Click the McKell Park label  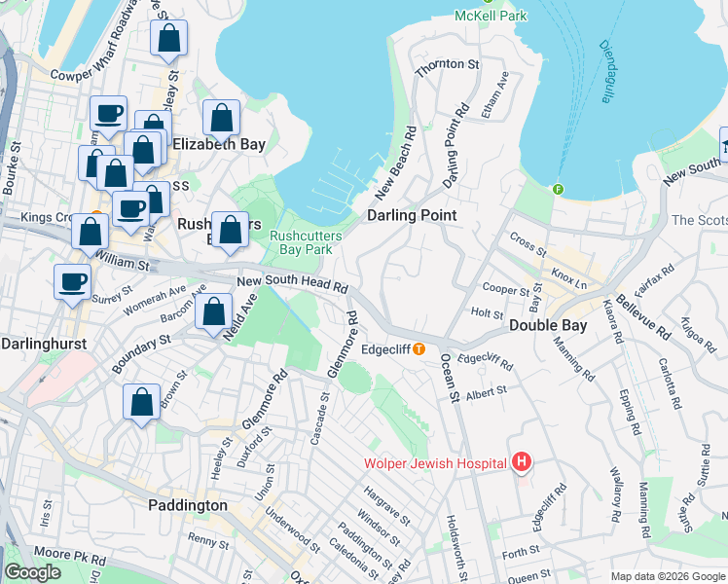(491, 16)
